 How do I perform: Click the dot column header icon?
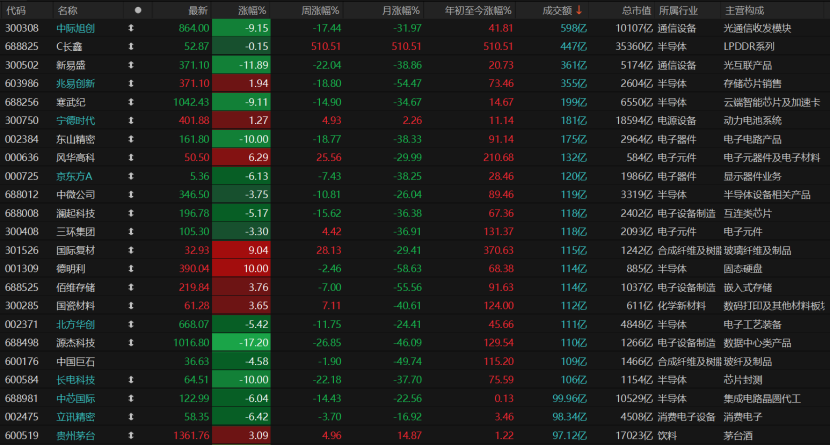[x=138, y=10]
